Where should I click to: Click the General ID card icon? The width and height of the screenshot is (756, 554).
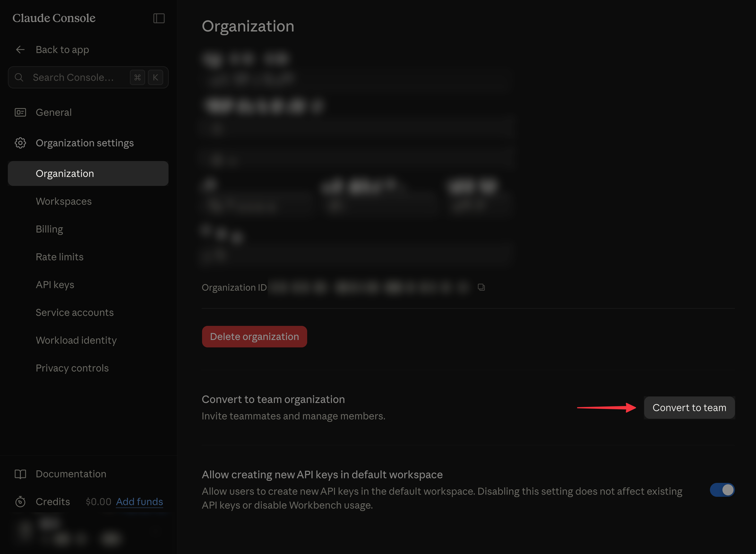coord(20,113)
